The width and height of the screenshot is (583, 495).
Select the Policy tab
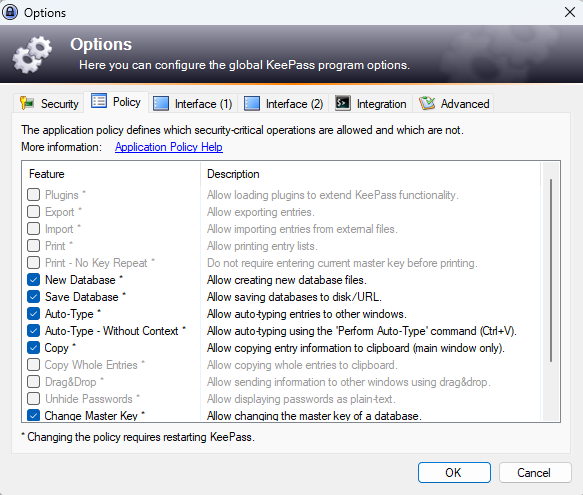click(x=116, y=102)
